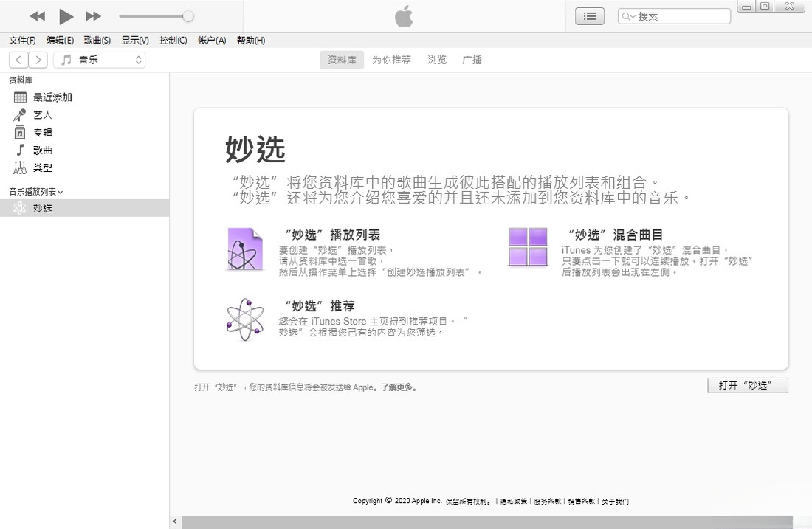Go forward with the right arrow button
The width and height of the screenshot is (812, 529).
(x=38, y=60)
